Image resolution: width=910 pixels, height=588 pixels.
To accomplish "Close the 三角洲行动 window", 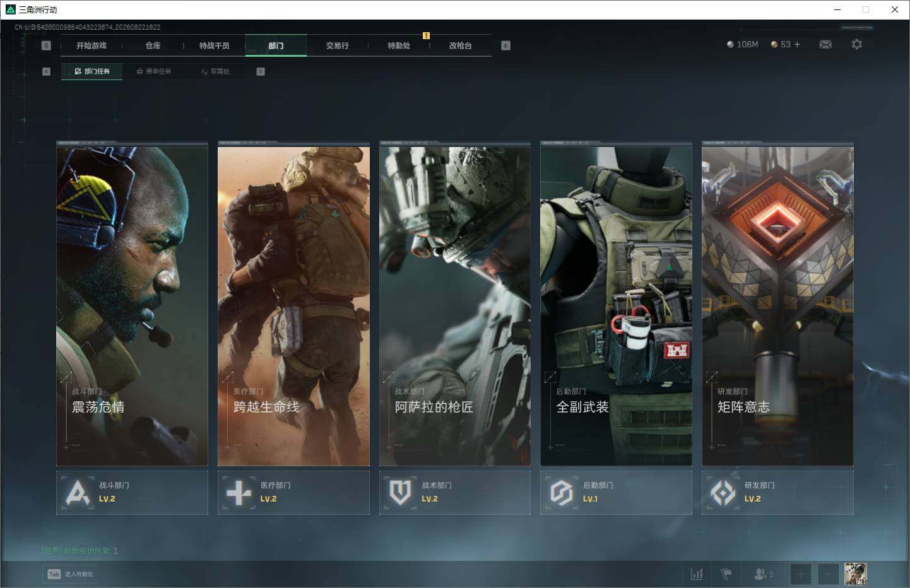I will (x=895, y=9).
